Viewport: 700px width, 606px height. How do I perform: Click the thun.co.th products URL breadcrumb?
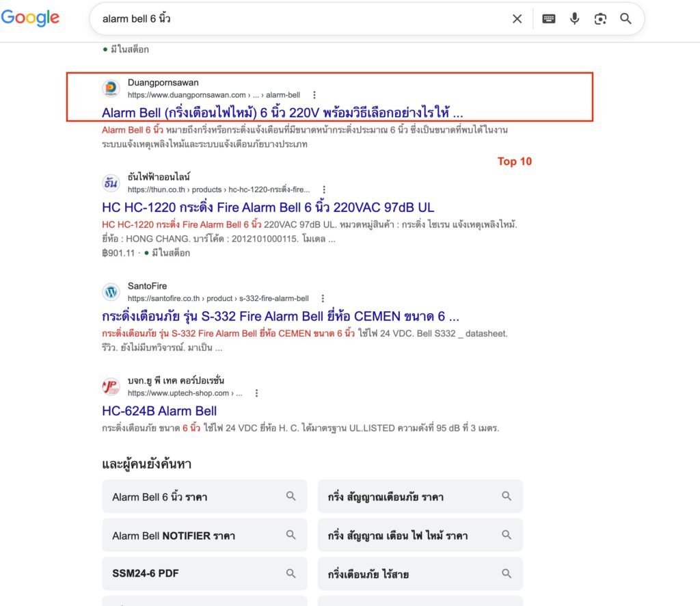tap(219, 189)
